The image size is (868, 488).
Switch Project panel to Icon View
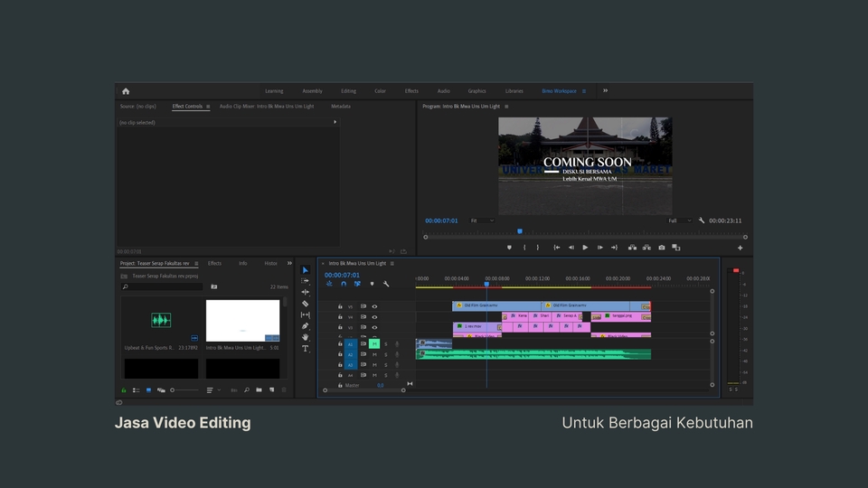click(148, 390)
